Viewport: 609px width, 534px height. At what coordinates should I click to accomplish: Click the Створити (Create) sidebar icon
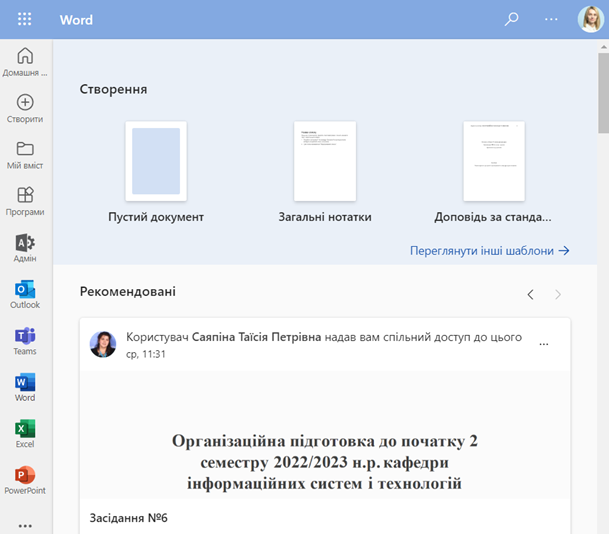pos(25,108)
